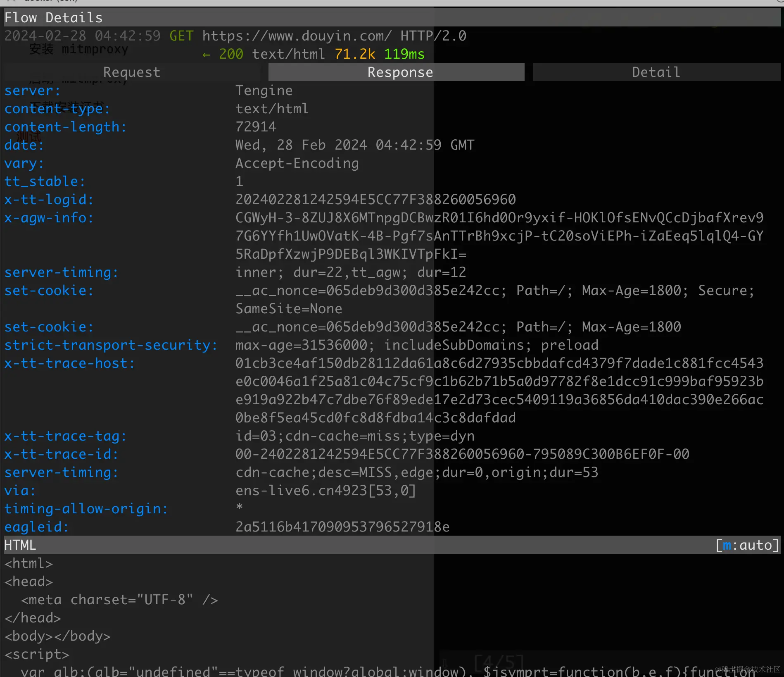Click the <html> tag line in body

[29, 563]
